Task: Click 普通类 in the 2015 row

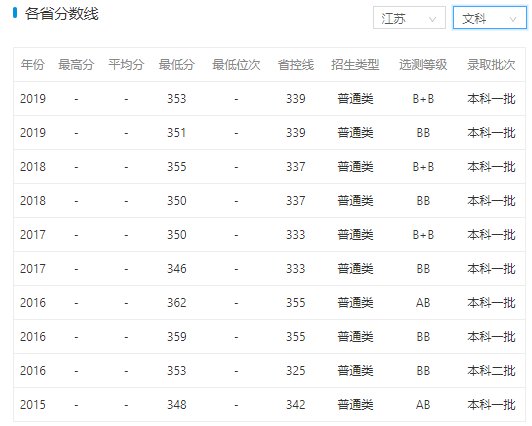Action: 355,405
